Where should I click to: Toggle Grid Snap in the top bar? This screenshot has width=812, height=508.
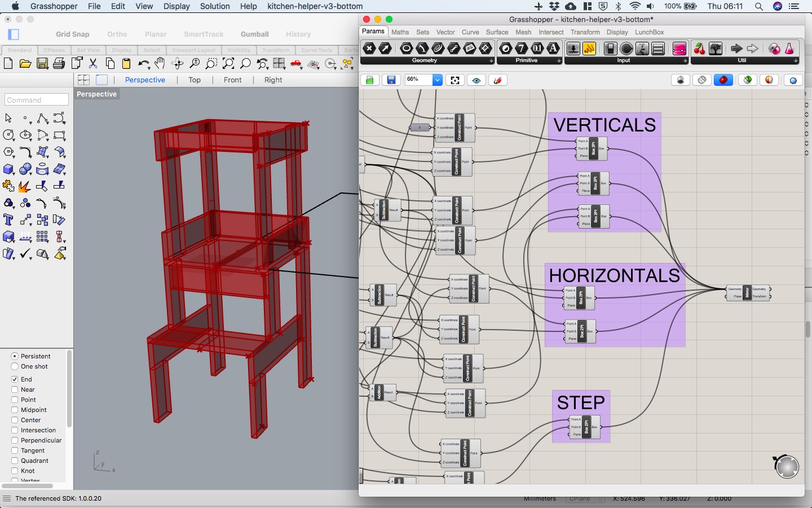tap(72, 34)
